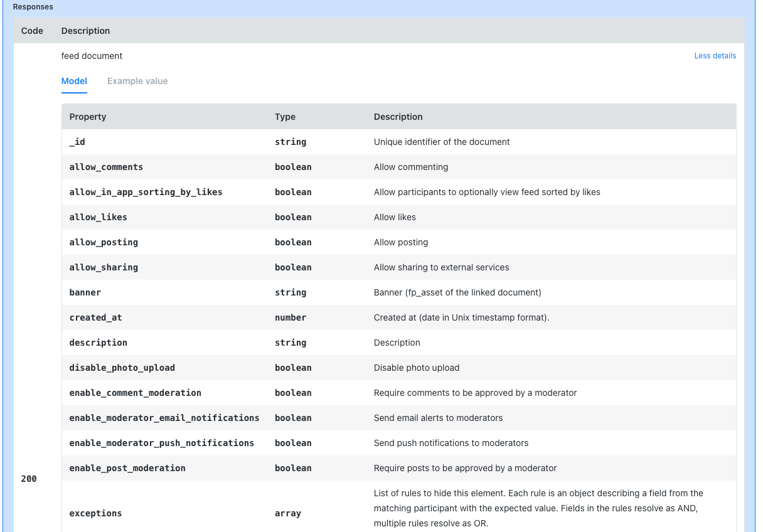Select the allow_comments property name
This screenshot has width=763, height=532.
pos(106,167)
